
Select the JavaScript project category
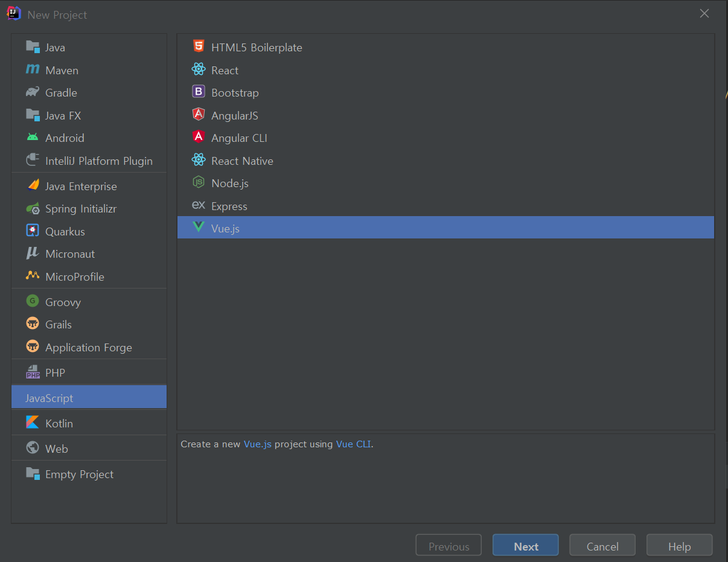pyautogui.click(x=89, y=398)
